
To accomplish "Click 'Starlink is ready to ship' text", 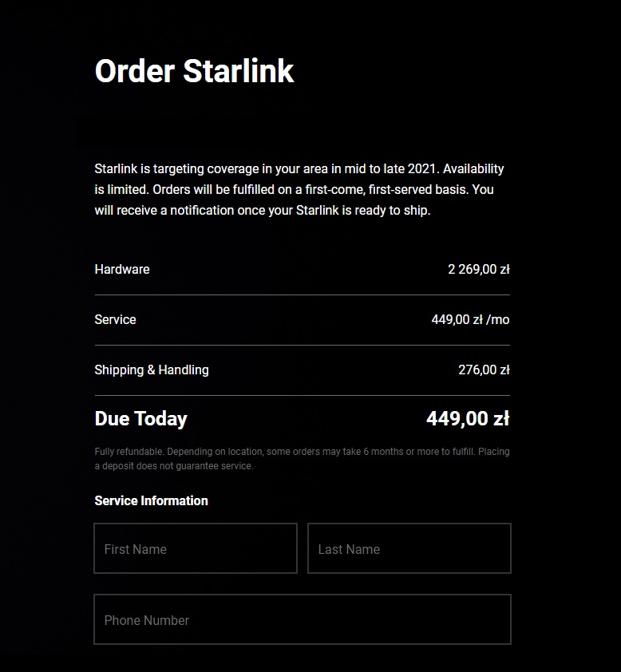I will point(363,211).
